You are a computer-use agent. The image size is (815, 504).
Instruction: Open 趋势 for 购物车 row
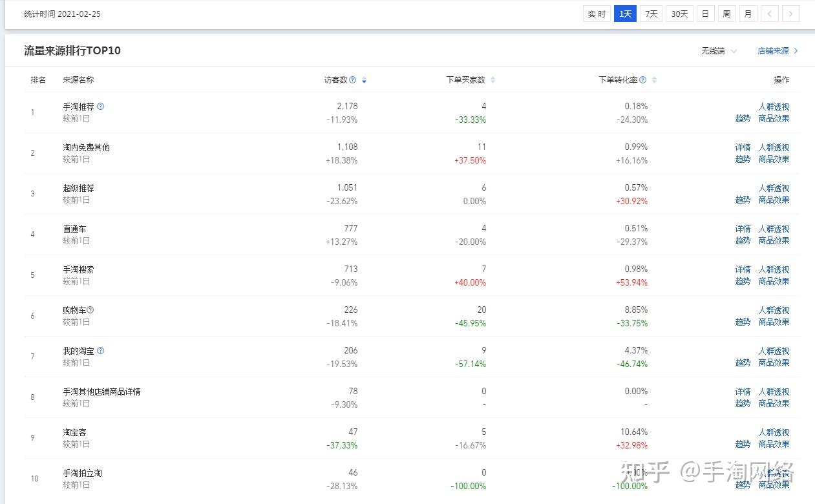[x=743, y=322]
